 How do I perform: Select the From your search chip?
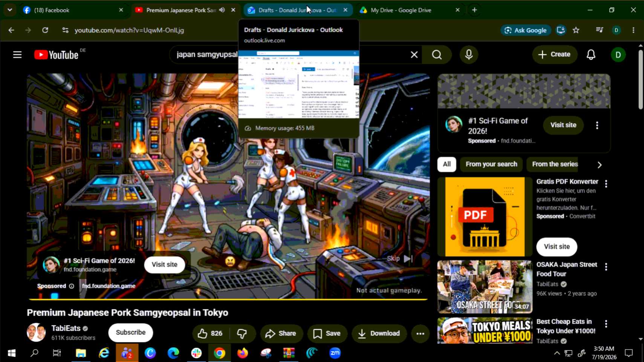[491, 165]
